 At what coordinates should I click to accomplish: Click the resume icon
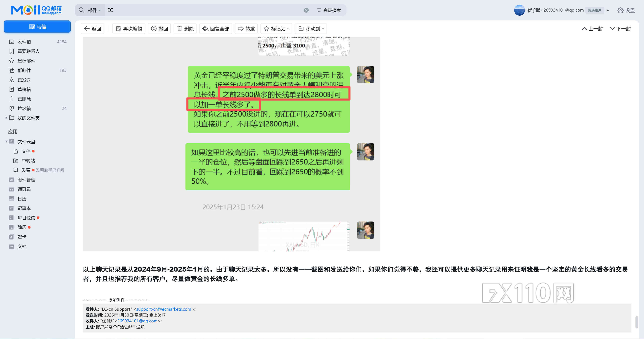pos(12,227)
